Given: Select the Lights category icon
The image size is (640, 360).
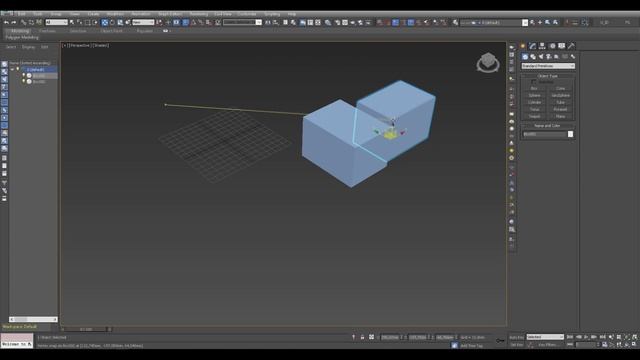Looking at the screenshot, I should [x=541, y=57].
